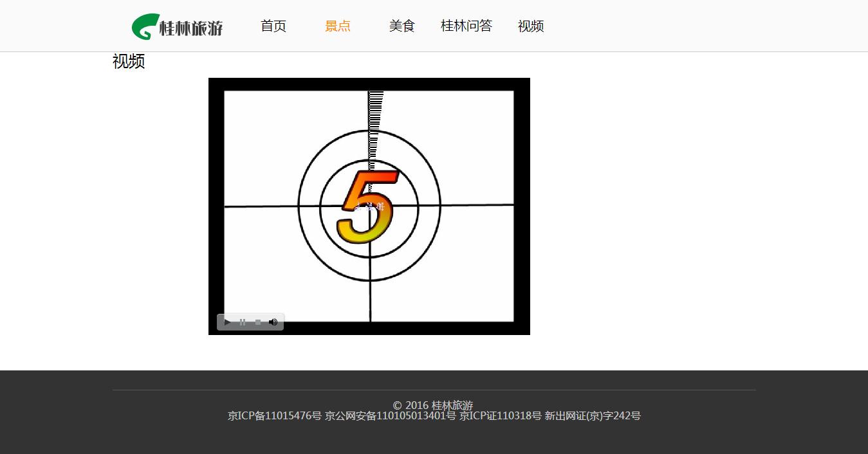Play the video
Image resolution: width=868 pixels, height=454 pixels.
click(227, 322)
